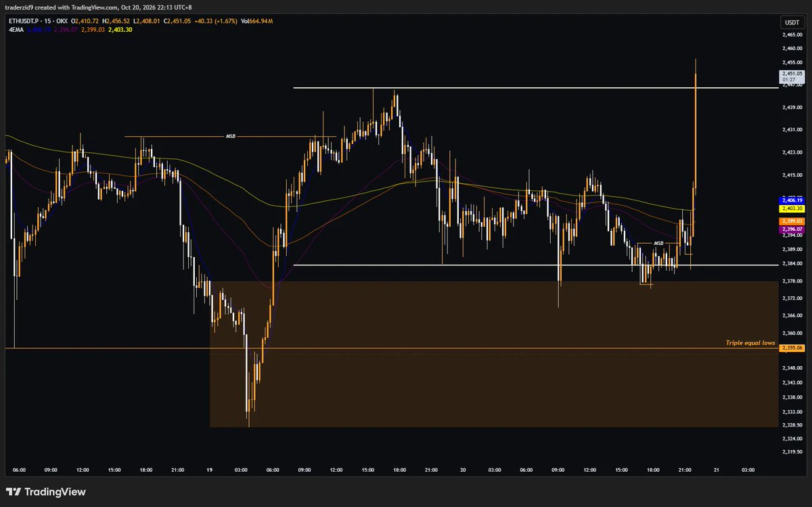Click the date label 20 on time axis
The image size is (812, 507).
click(x=464, y=470)
